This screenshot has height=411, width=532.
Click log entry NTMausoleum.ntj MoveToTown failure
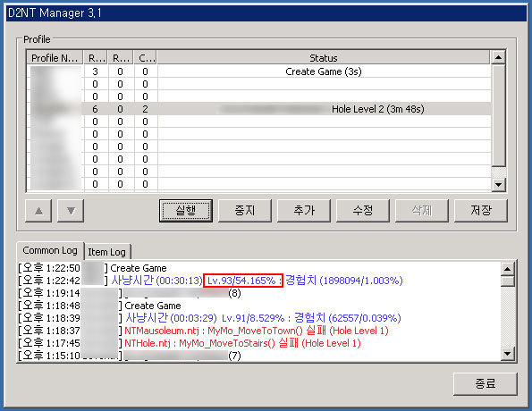coord(204,331)
